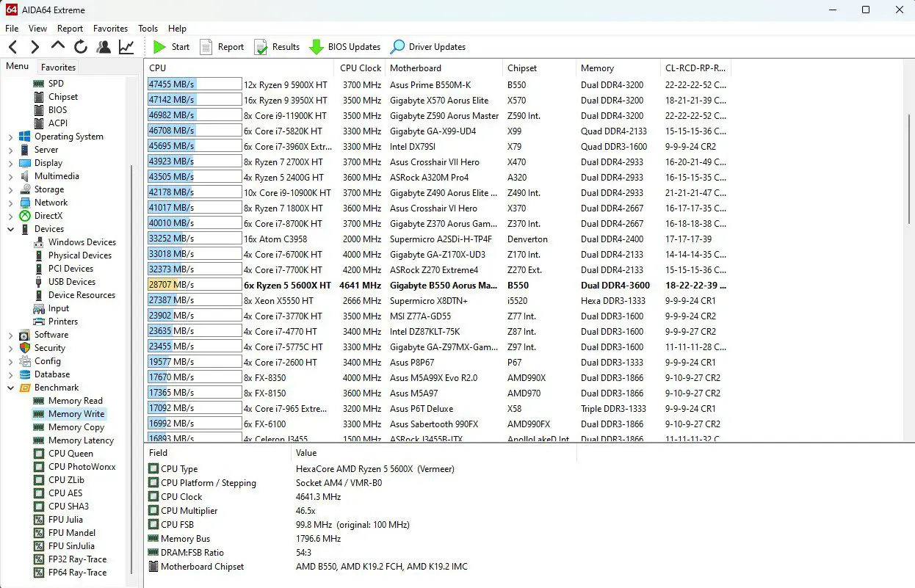
Task: Click the CPU SHA3 benchmark icon
Action: [39, 507]
